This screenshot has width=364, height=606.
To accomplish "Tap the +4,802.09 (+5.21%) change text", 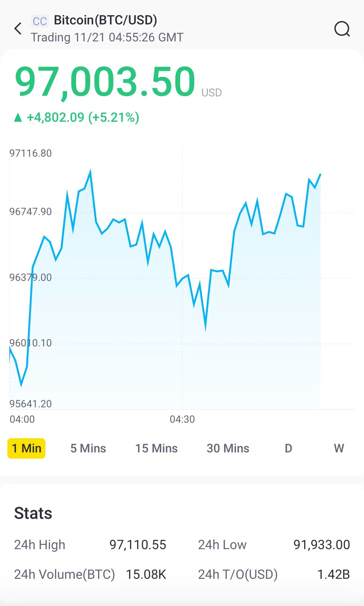I will (83, 118).
